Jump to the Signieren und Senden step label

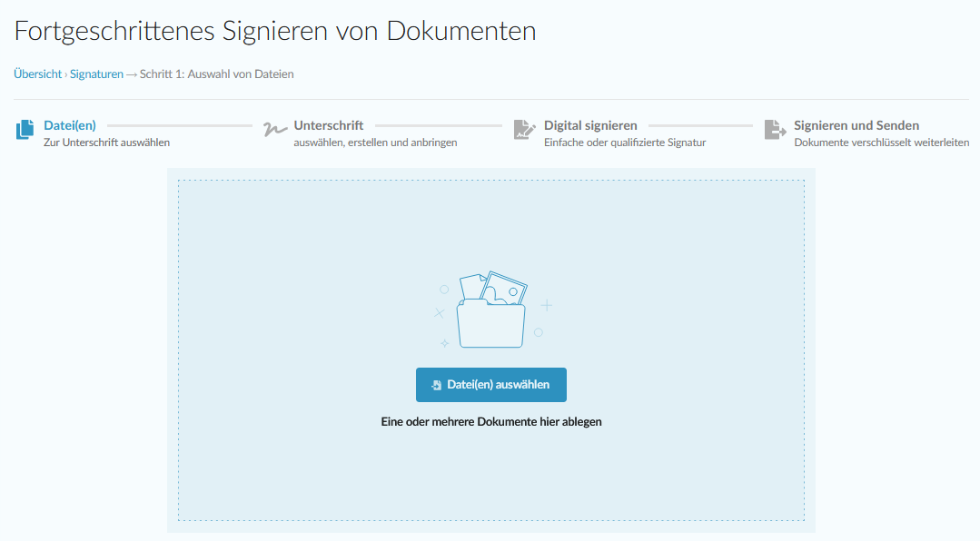tap(856, 125)
